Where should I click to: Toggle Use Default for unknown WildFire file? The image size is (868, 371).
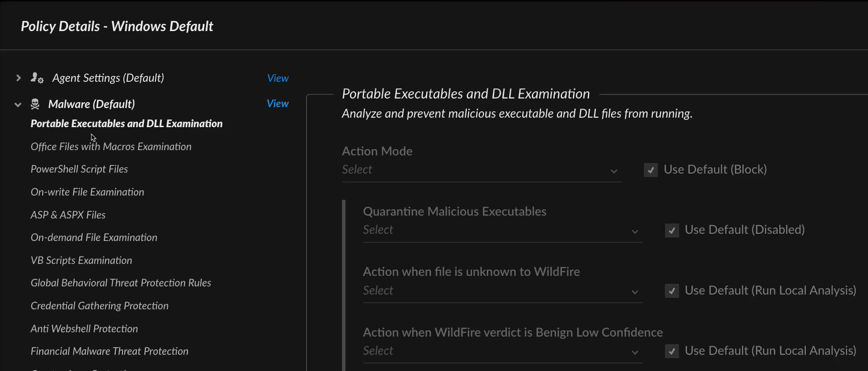[671, 291]
